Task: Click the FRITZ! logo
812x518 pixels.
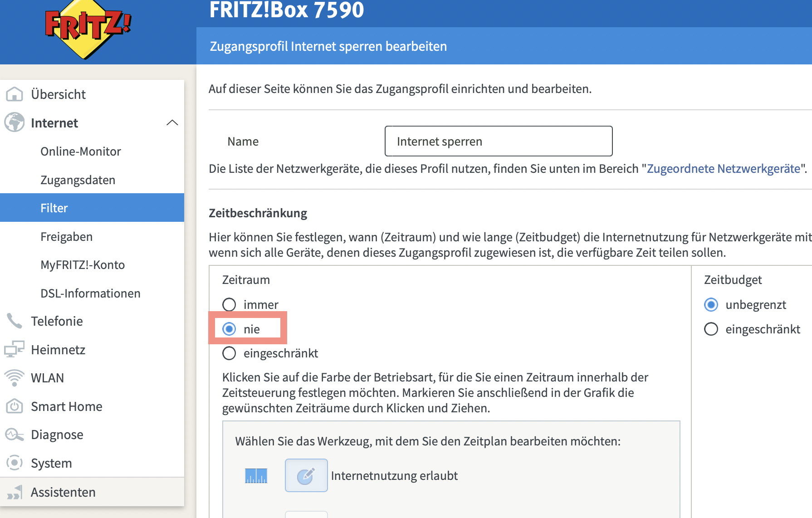Action: [x=88, y=29]
